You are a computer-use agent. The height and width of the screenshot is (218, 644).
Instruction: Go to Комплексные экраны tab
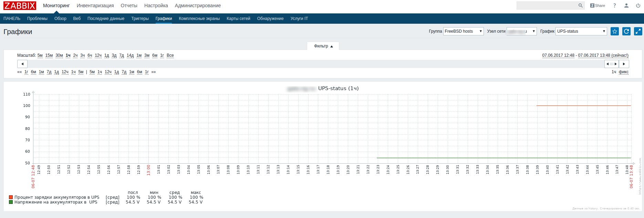pos(199,19)
